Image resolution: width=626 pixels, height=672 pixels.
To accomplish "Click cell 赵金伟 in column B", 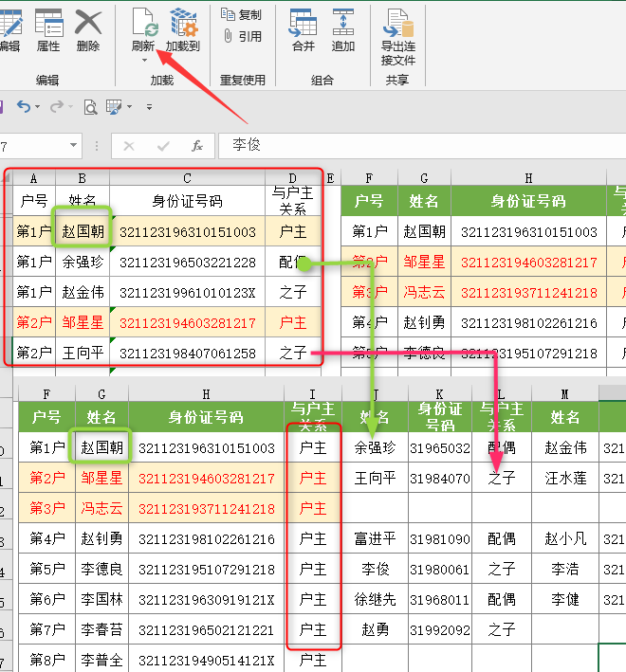I will tap(83, 292).
